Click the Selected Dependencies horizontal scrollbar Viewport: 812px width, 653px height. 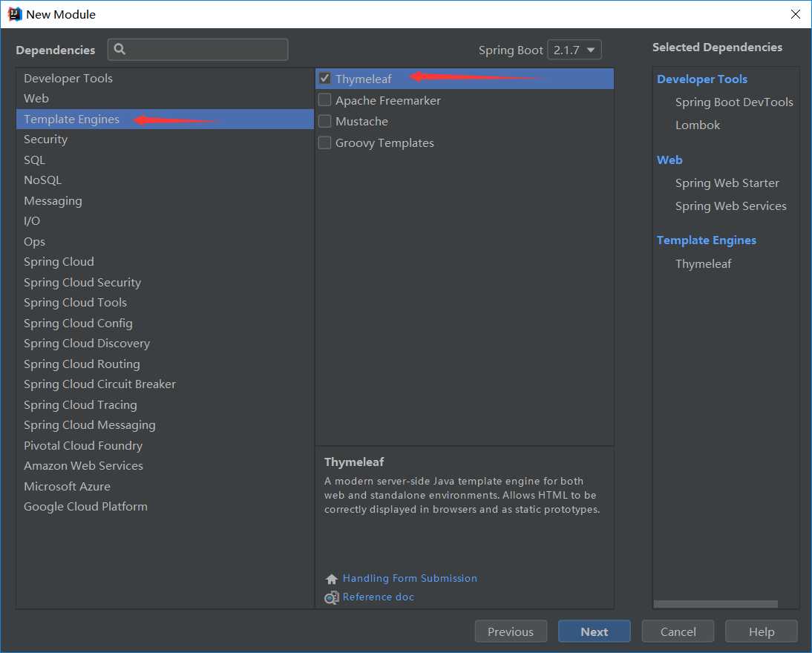[716, 604]
